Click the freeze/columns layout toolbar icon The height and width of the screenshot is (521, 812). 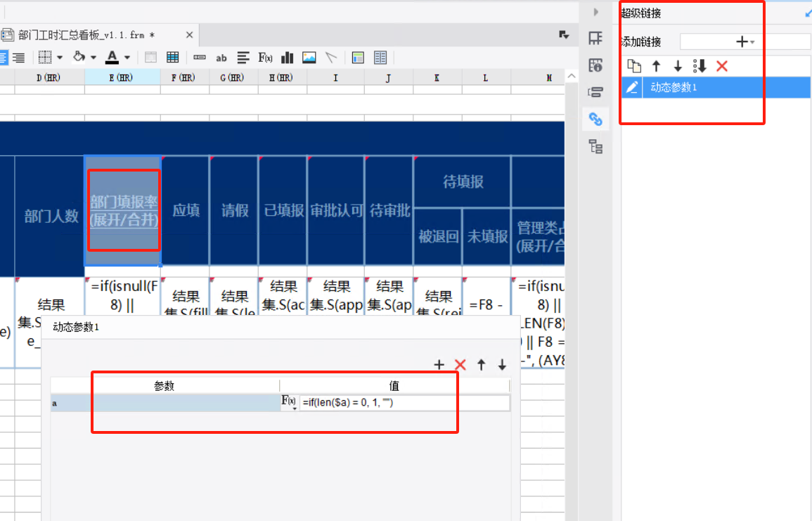point(380,58)
